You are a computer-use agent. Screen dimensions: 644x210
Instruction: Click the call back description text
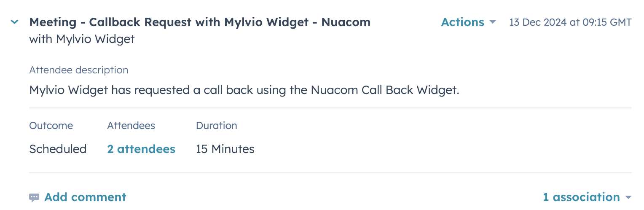click(244, 90)
